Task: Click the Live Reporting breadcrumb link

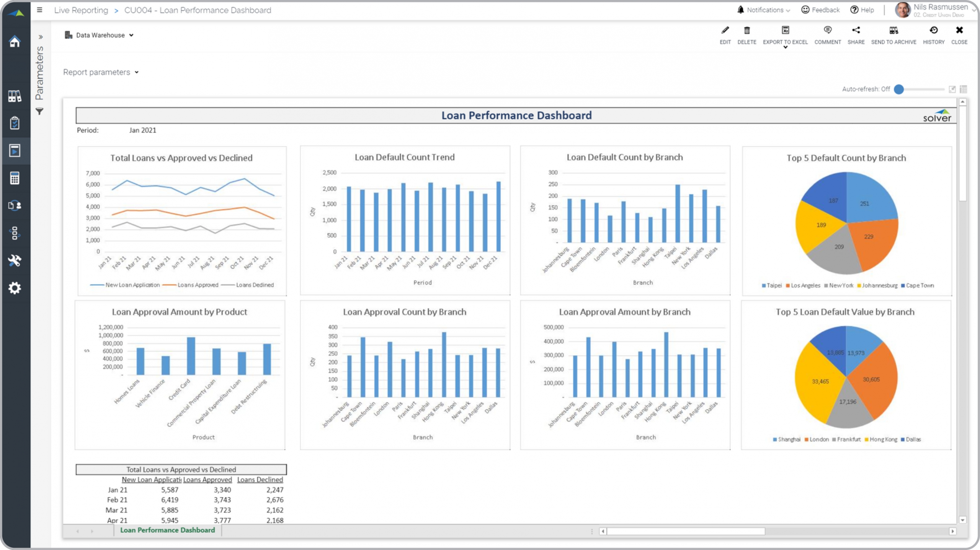Action: [x=81, y=10]
